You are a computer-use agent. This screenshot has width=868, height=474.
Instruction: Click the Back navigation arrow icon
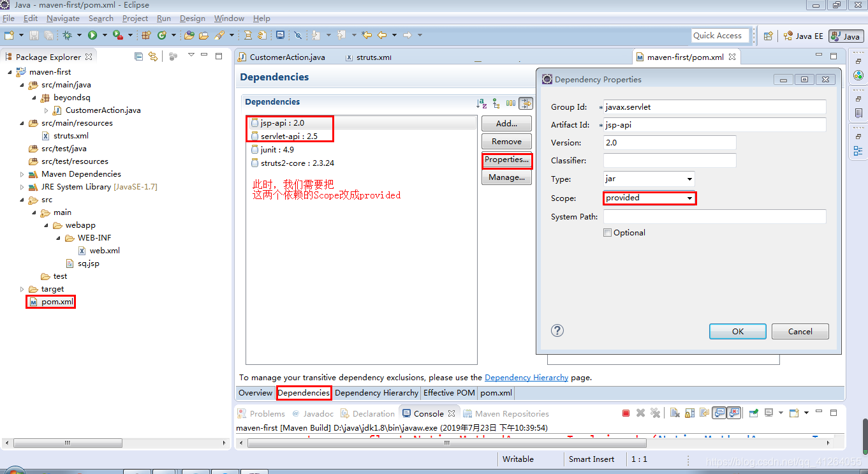[x=382, y=35]
